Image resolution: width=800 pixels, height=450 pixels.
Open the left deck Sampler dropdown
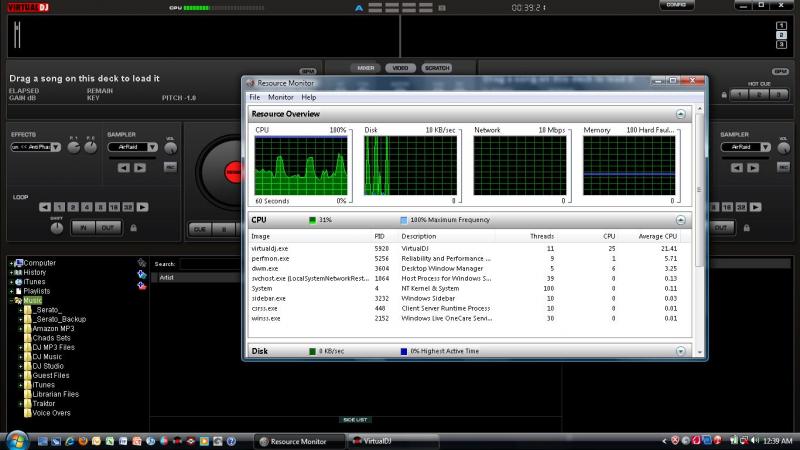click(x=152, y=147)
